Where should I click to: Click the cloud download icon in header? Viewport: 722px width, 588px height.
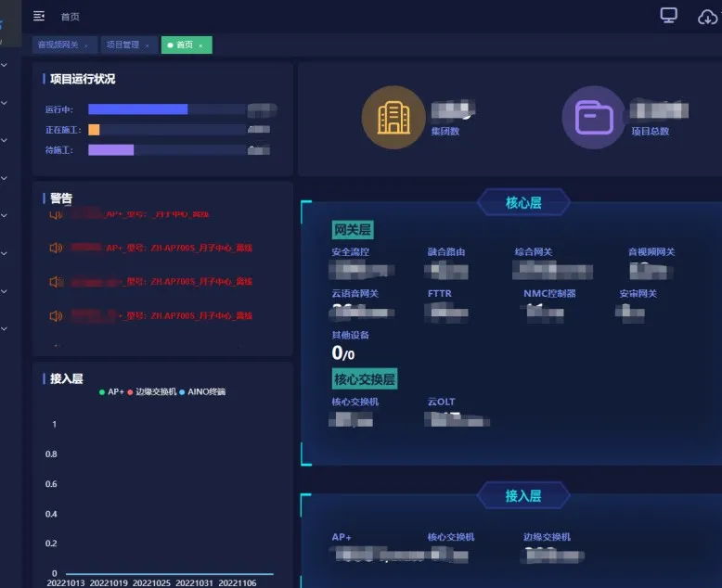click(707, 17)
